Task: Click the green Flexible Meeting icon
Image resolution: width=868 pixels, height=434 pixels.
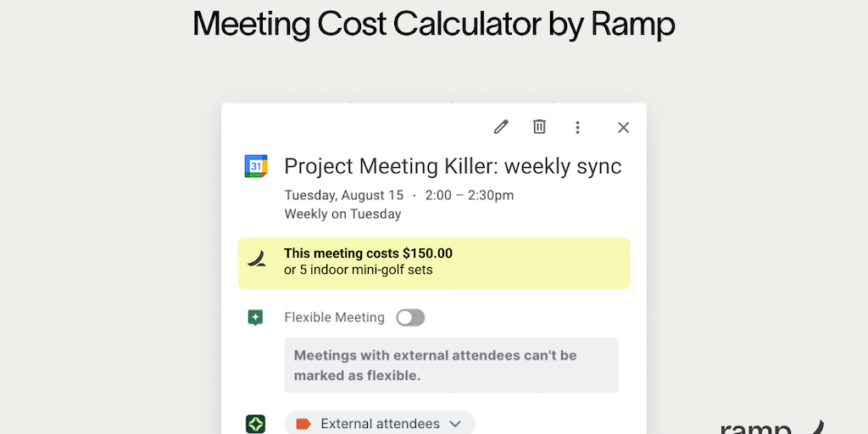Action: (255, 318)
